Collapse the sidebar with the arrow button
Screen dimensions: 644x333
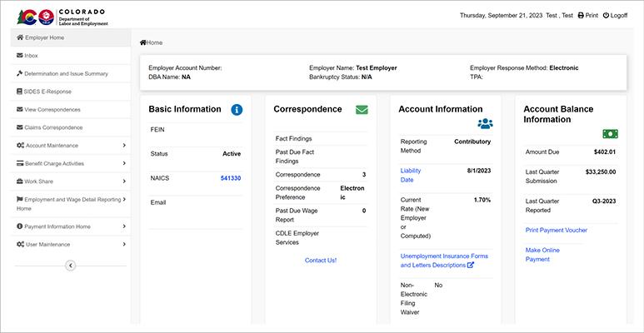pyautogui.click(x=70, y=266)
